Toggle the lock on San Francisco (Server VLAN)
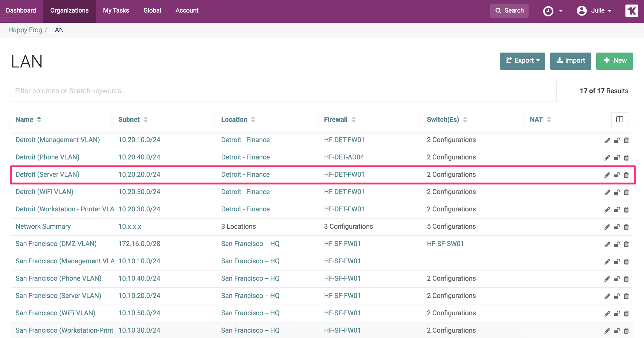This screenshot has width=644, height=338. 617,296
